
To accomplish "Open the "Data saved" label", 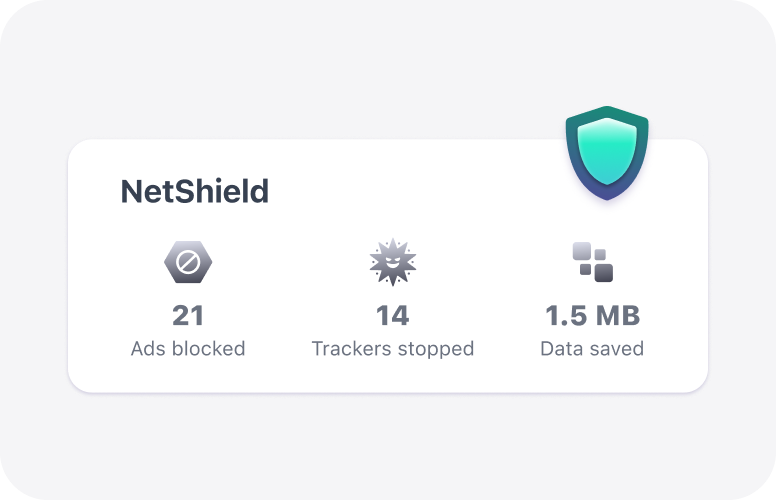I will (x=592, y=349).
